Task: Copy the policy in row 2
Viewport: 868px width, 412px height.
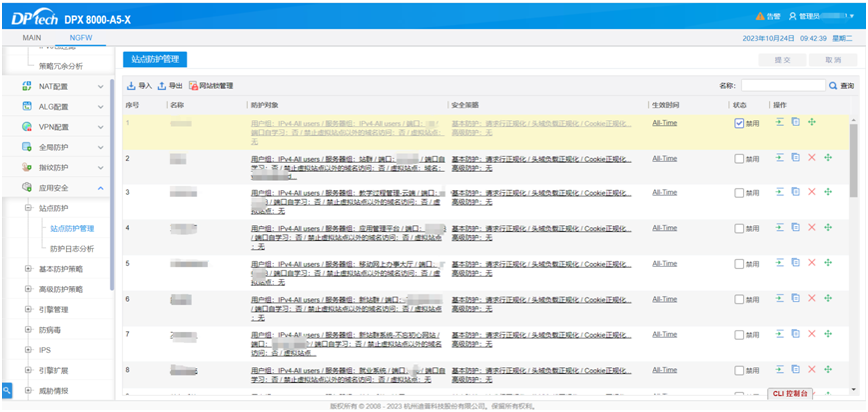Action: pyautogui.click(x=795, y=157)
